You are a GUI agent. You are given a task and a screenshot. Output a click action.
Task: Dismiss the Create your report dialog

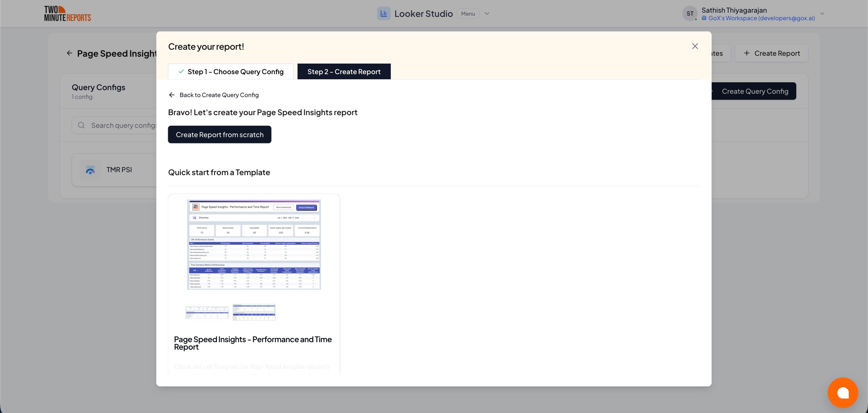(x=695, y=46)
